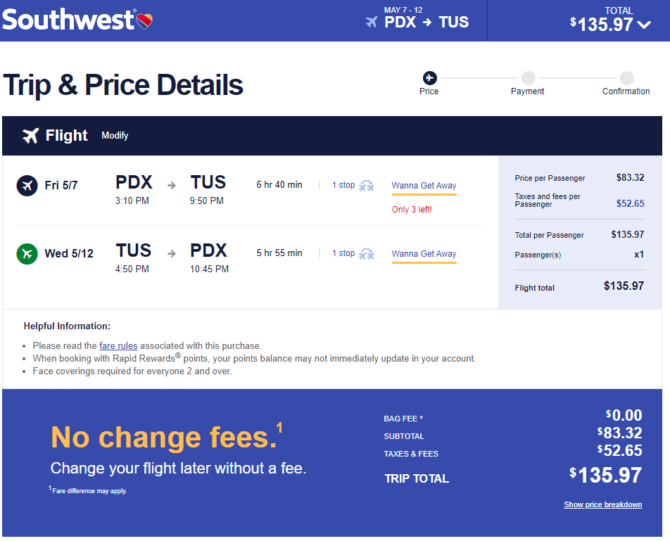Expand the total price chevron
Viewport: 670px width, 541px height.
click(x=644, y=25)
